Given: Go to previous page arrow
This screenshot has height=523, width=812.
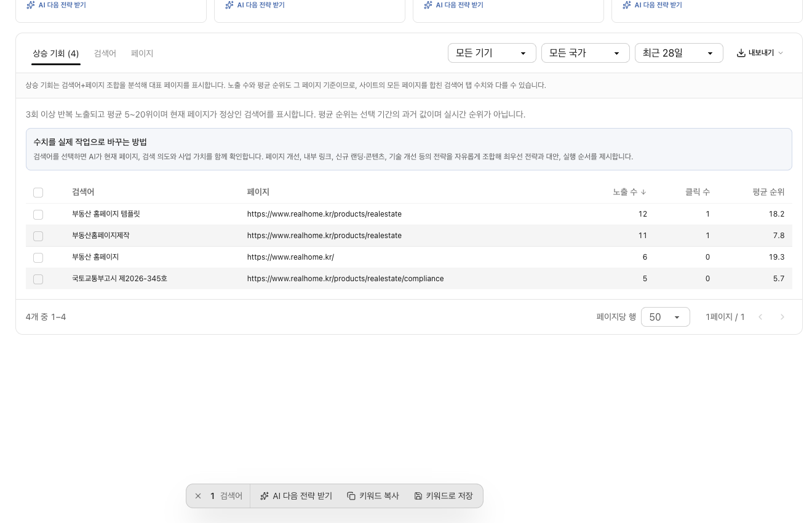Looking at the screenshot, I should click(760, 317).
